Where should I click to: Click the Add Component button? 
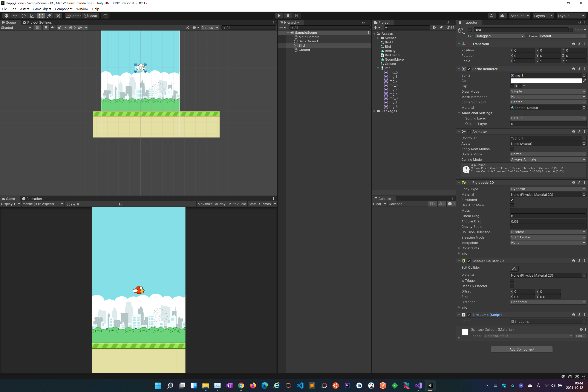(x=522, y=349)
